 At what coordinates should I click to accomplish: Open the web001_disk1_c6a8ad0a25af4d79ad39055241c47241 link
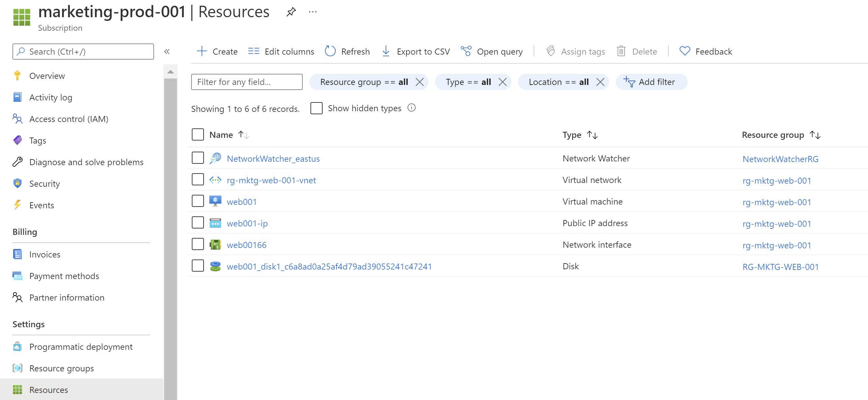329,267
